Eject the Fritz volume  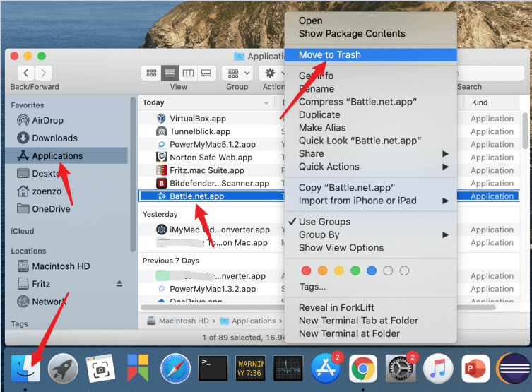(119, 283)
